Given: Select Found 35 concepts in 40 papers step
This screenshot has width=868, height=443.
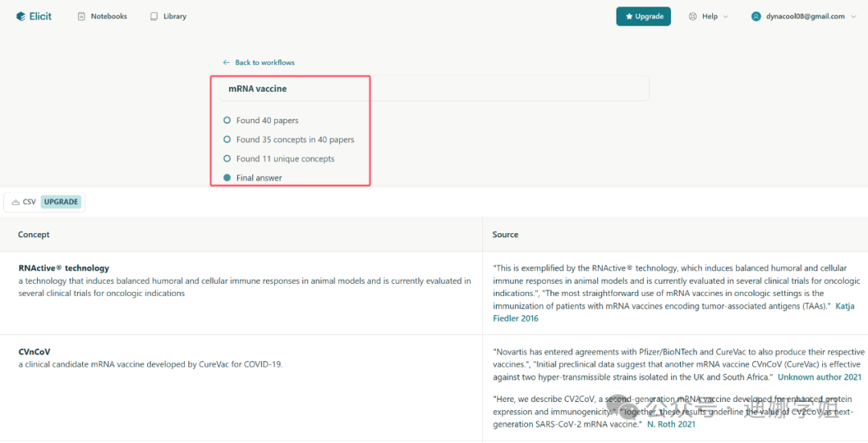Looking at the screenshot, I should [x=289, y=140].
